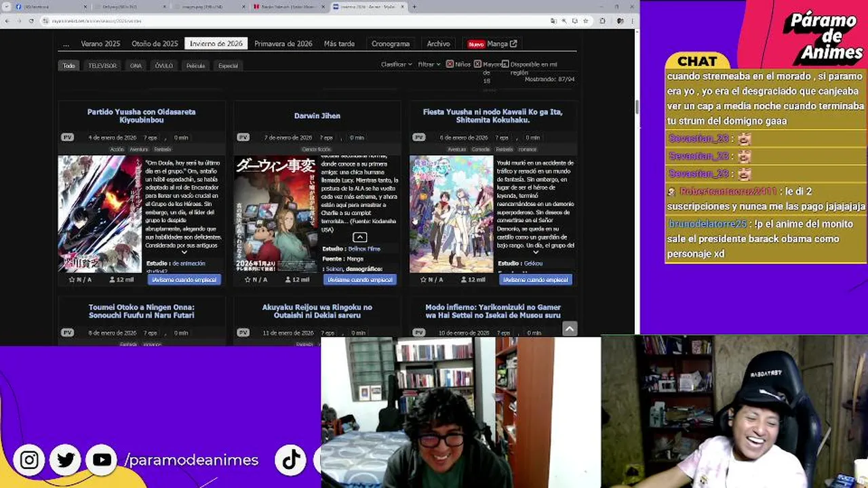Play the PV badge for Darwin Jihen
Screen dimensions: 868x488
pos(243,138)
